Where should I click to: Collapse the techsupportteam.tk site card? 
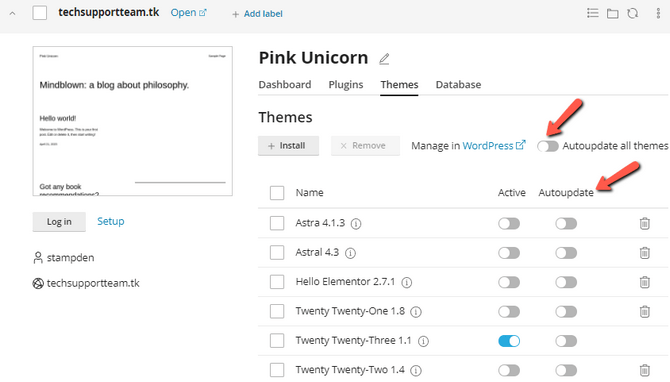[x=12, y=13]
